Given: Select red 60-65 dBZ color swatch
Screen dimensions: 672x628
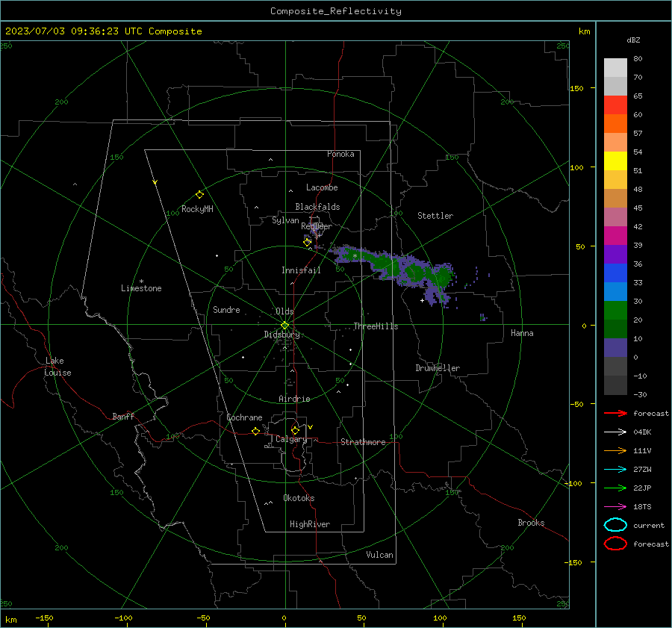Looking at the screenshot, I should pos(615,105).
